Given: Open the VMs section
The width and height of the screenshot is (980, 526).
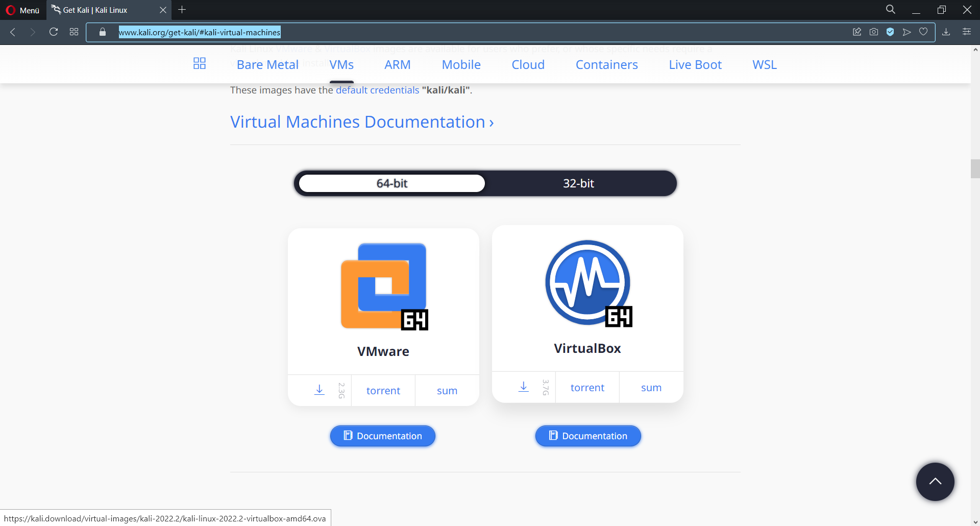Looking at the screenshot, I should pos(341,65).
